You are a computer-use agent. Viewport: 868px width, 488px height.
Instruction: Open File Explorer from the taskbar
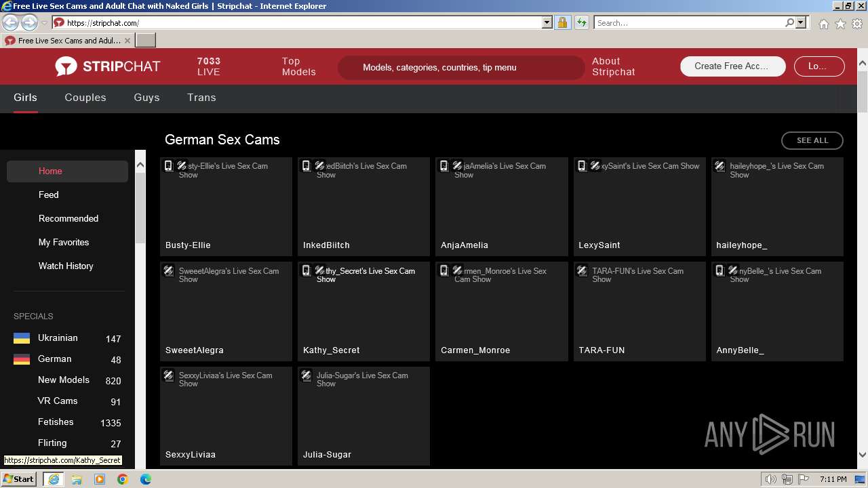(x=77, y=479)
